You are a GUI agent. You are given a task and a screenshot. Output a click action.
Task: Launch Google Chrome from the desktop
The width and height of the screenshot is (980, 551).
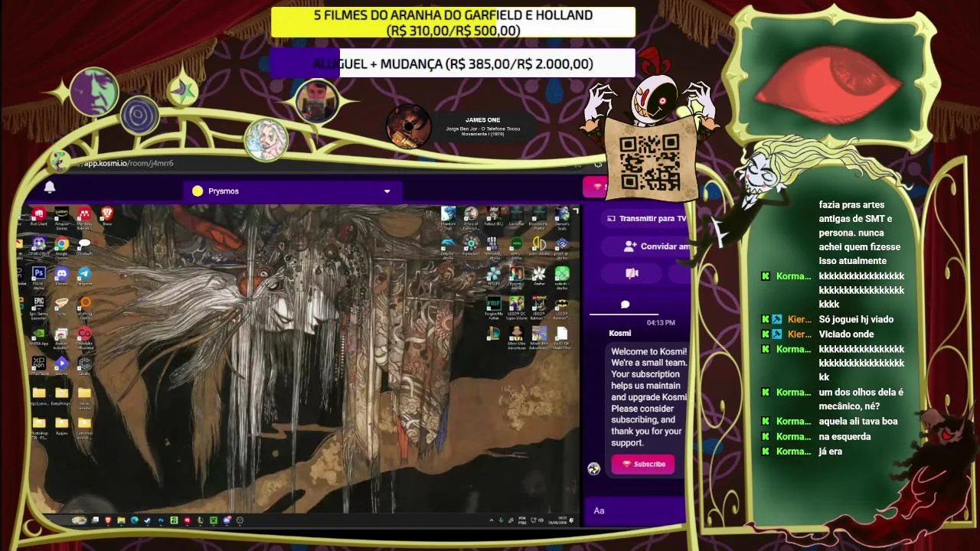tap(61, 248)
